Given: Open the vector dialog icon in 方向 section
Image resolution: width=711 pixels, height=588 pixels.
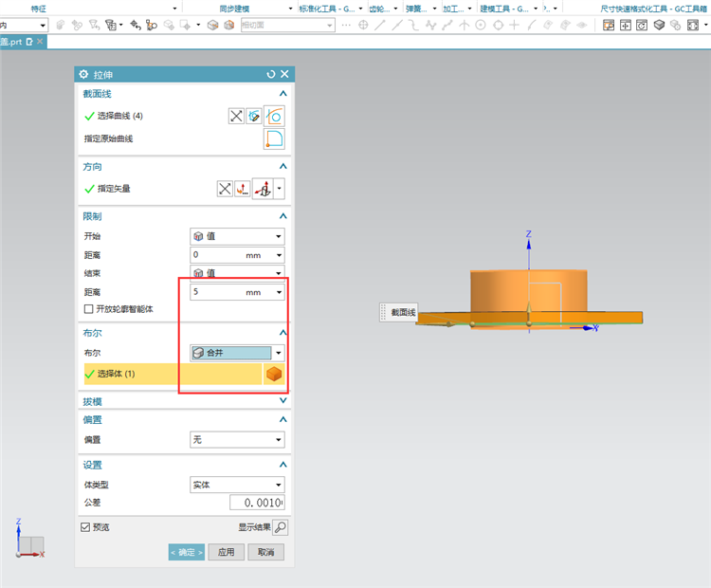Looking at the screenshot, I should (242, 189).
